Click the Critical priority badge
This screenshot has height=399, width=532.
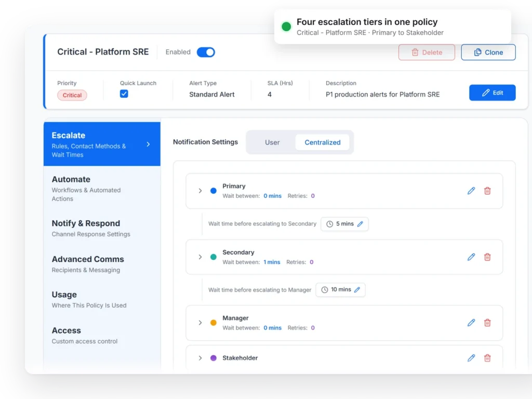tap(72, 95)
